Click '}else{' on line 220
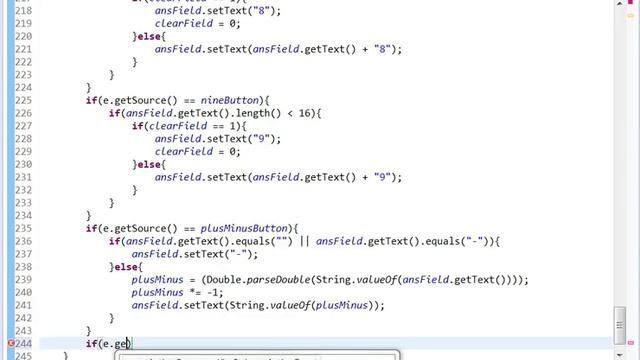 pos(149,37)
